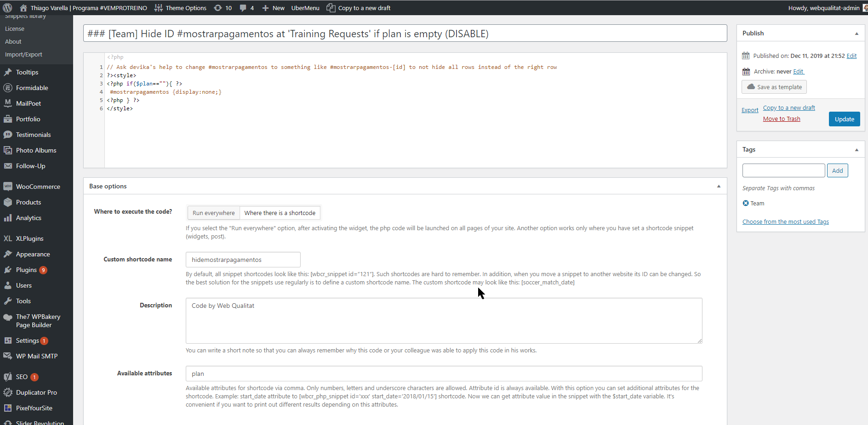The image size is (868, 425).
Task: Open the Duplicator Pro gear icon
Action: click(x=8, y=392)
